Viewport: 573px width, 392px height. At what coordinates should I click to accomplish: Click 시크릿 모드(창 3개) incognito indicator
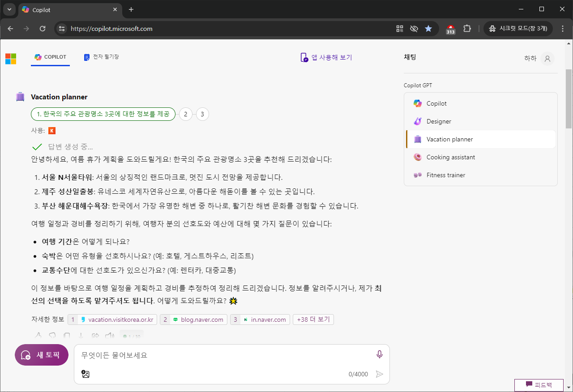pyautogui.click(x=518, y=29)
